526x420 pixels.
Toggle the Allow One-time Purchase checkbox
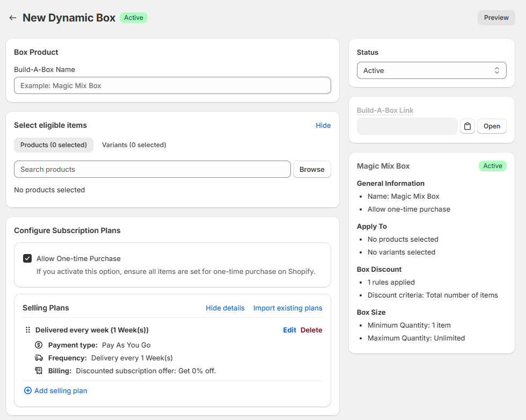coord(27,258)
